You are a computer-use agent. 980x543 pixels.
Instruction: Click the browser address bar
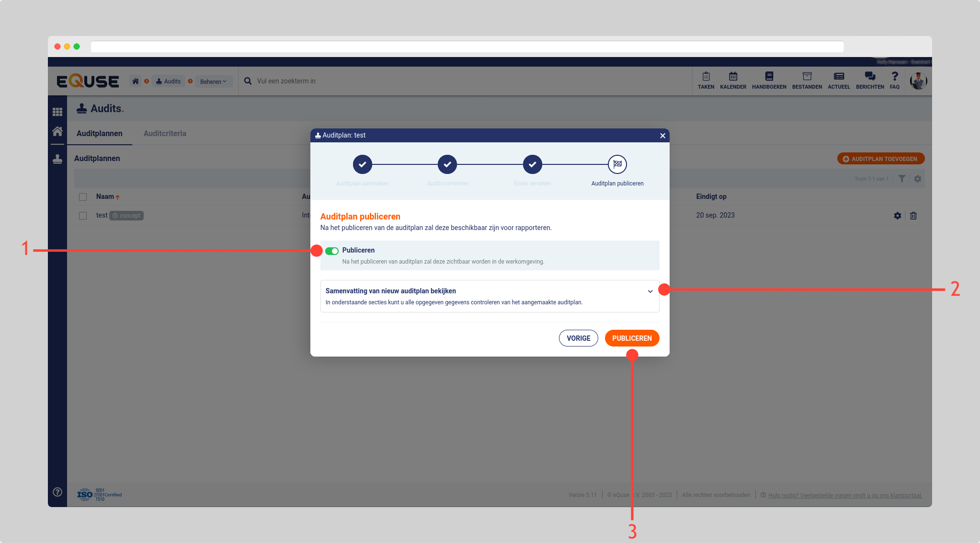[467, 46]
